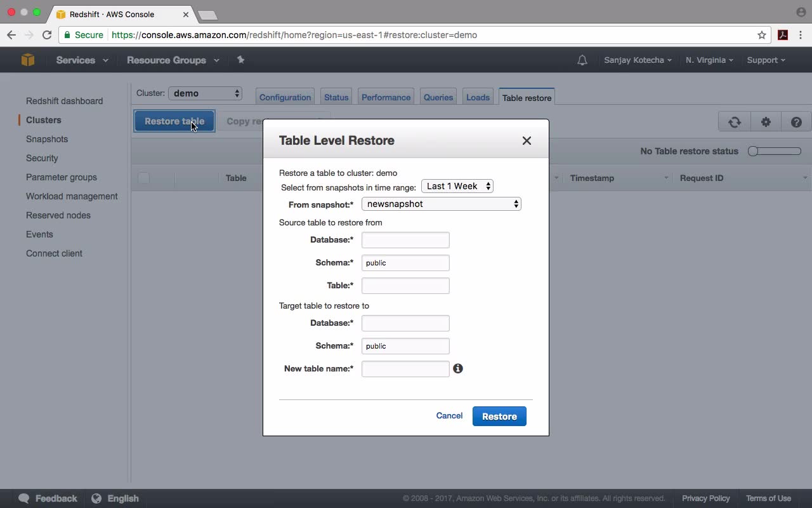
Task: Switch to the Loads tab
Action: (x=478, y=97)
